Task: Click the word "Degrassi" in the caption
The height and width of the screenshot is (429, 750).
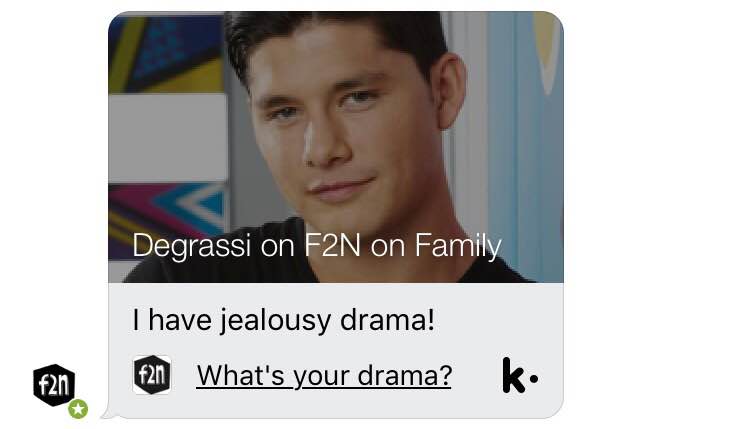Action: point(191,246)
